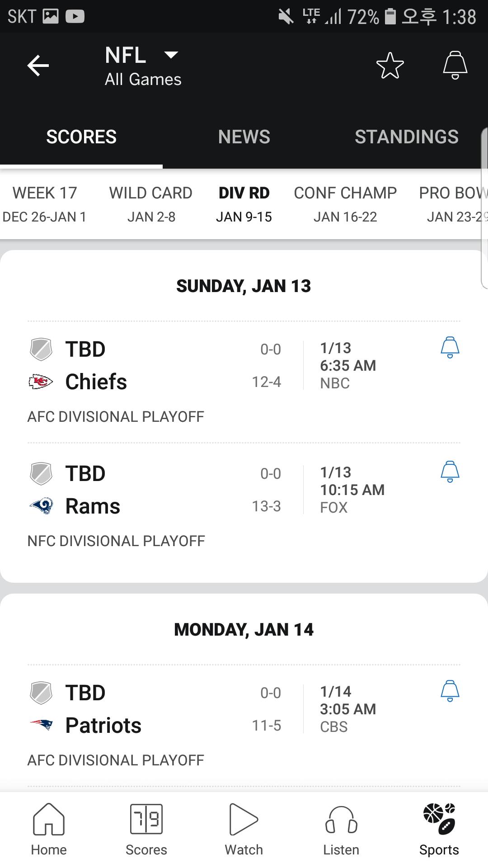Open the Patriots team row

[x=103, y=726]
